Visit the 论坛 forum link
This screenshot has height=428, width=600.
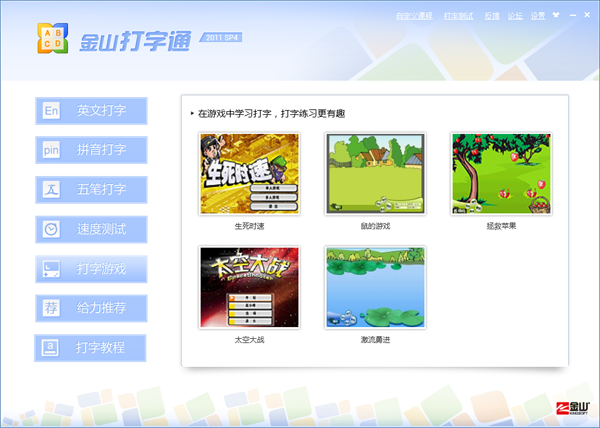pos(515,16)
